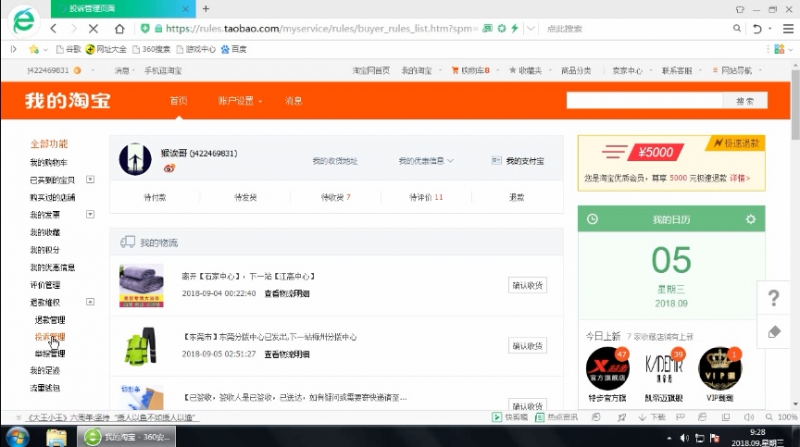Open File Explorer from taskbar
Screen dimensions: 800x447
coord(56,437)
